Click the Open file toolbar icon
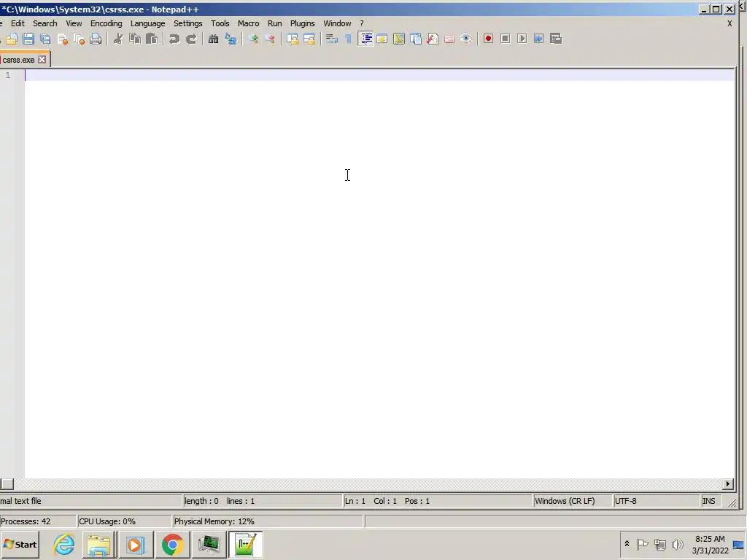Image resolution: width=747 pixels, height=560 pixels. [x=12, y=39]
